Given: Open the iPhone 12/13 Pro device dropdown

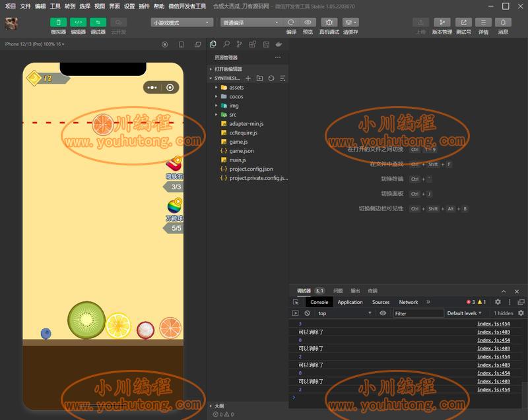Looking at the screenshot, I should [34, 44].
